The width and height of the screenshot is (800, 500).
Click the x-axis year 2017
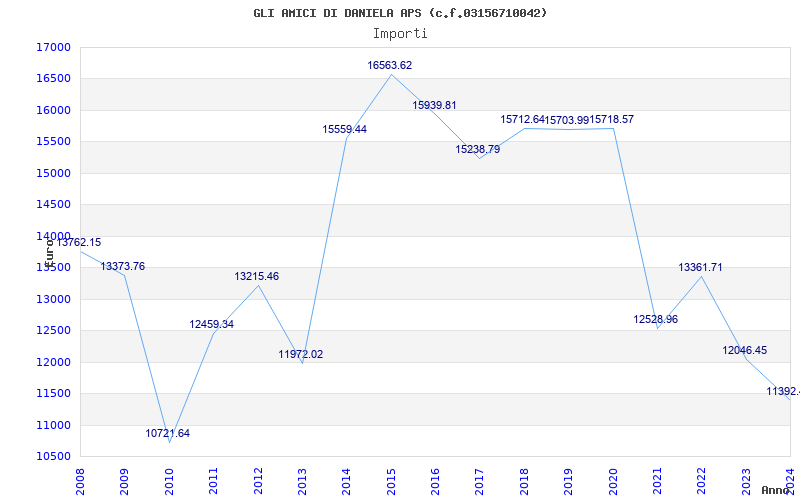tap(480, 481)
